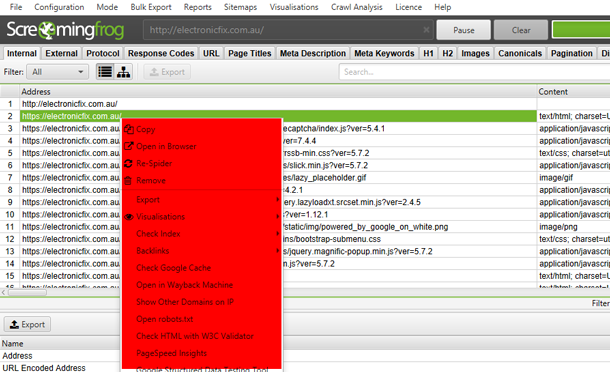Viewport: 610px width, 372px height.
Task: Switch to the Response Codes tab
Action: point(161,53)
